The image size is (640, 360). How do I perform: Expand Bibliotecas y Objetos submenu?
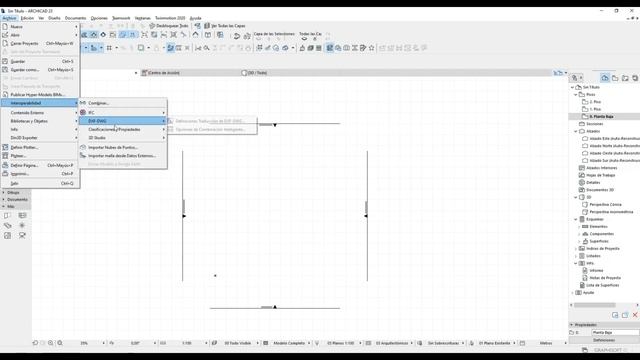[x=40, y=121]
